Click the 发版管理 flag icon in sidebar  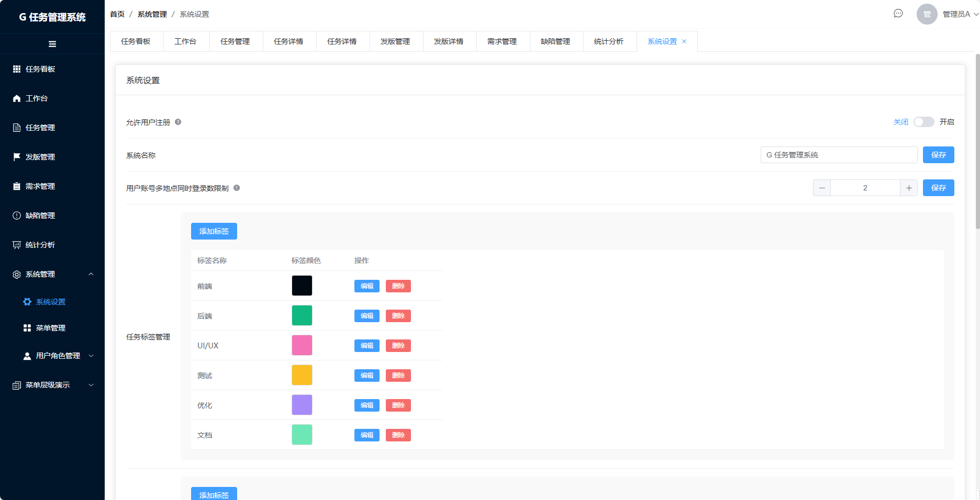[17, 157]
